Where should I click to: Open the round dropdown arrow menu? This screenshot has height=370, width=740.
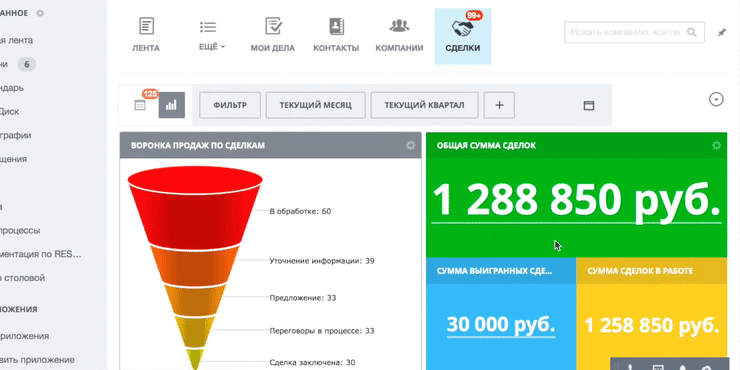click(716, 99)
